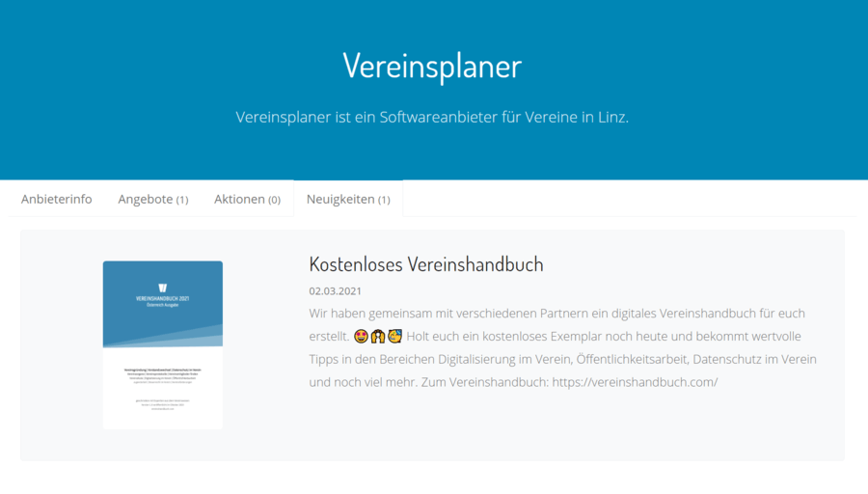Click the text line starting 'Tipps in den Bereichen'
The width and height of the screenshot is (868, 494).
(x=562, y=359)
